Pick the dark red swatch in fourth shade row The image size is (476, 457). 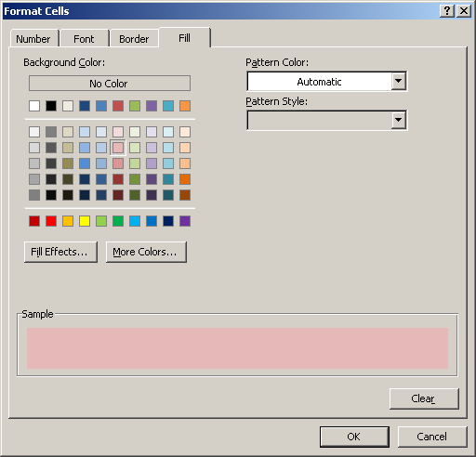(118, 179)
